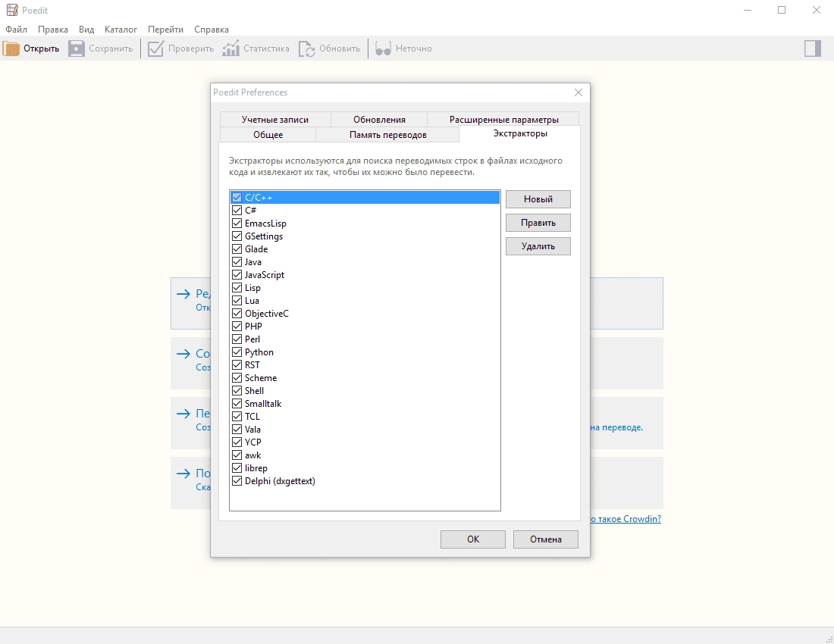The width and height of the screenshot is (834, 644).
Task: Click the arrow icon of the Со welcome item
Action: pyautogui.click(x=183, y=353)
